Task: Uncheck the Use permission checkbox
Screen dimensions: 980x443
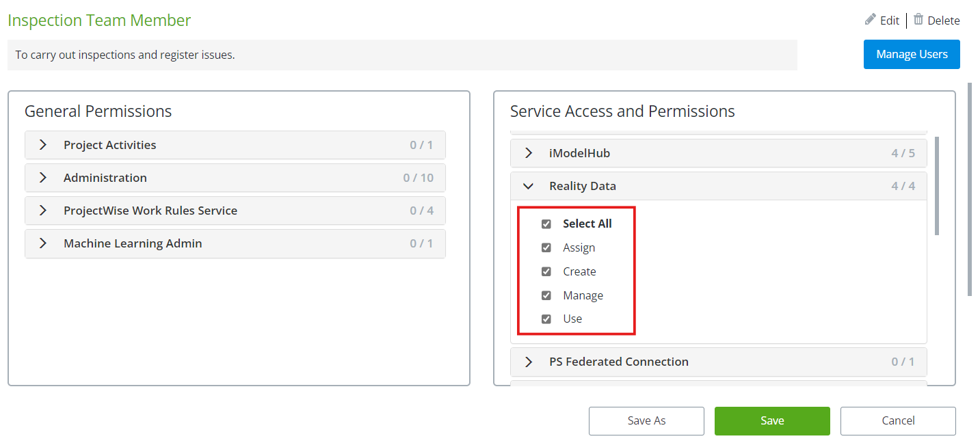Action: tap(546, 319)
